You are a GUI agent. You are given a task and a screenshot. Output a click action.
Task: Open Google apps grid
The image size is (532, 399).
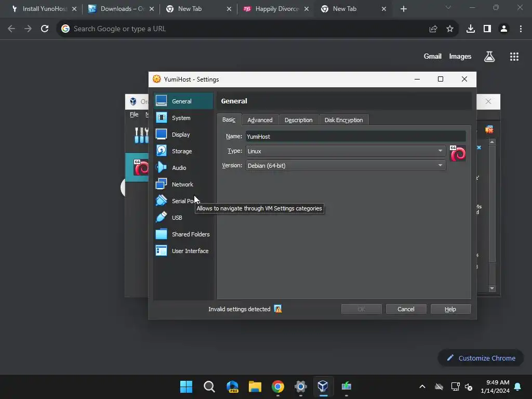(514, 57)
